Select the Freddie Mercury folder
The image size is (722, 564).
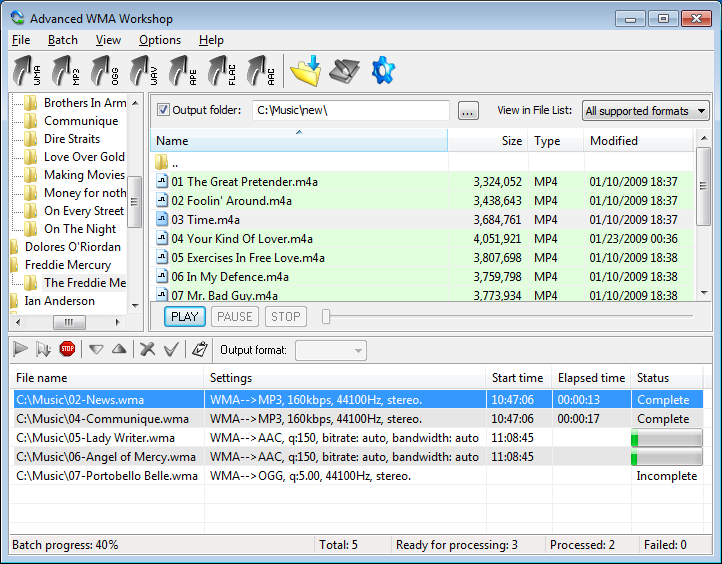point(68,265)
